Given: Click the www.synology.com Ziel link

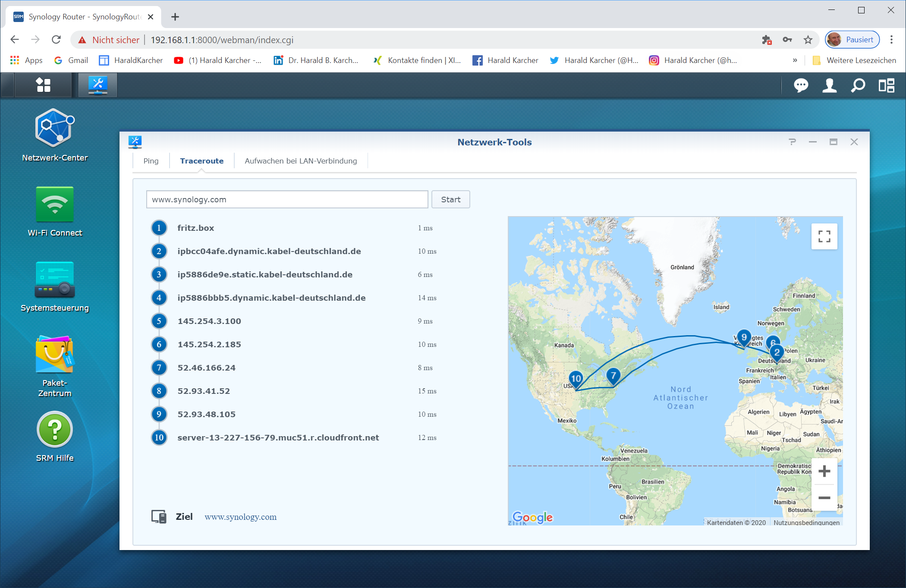Looking at the screenshot, I should [240, 517].
